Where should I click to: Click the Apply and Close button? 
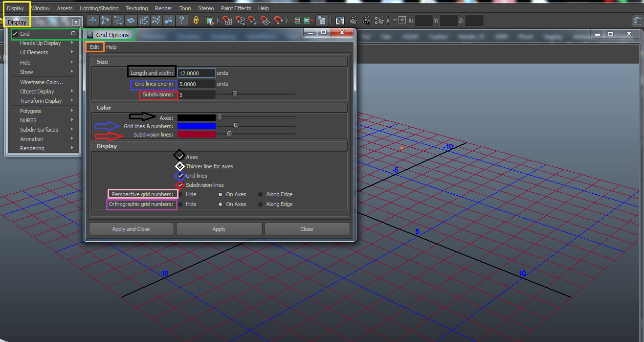tap(131, 229)
